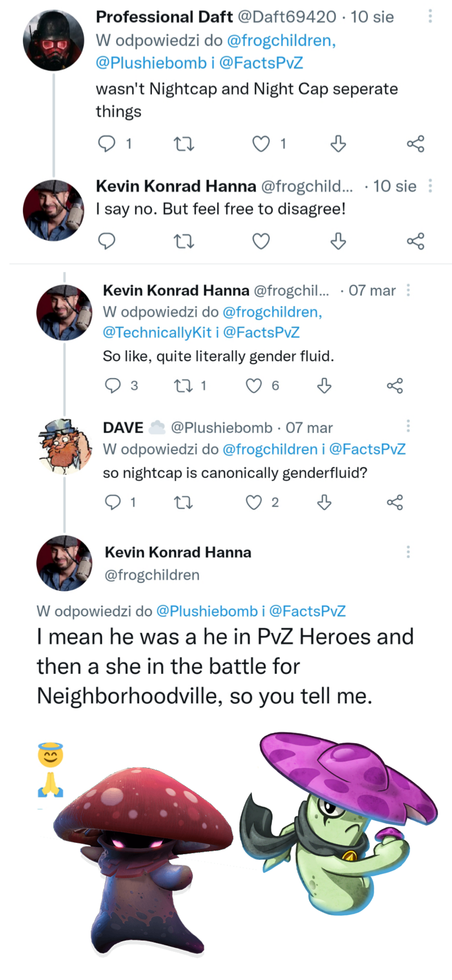The width and height of the screenshot is (452, 980).
Task: Share Professional Daft's tweet
Action: 415,144
